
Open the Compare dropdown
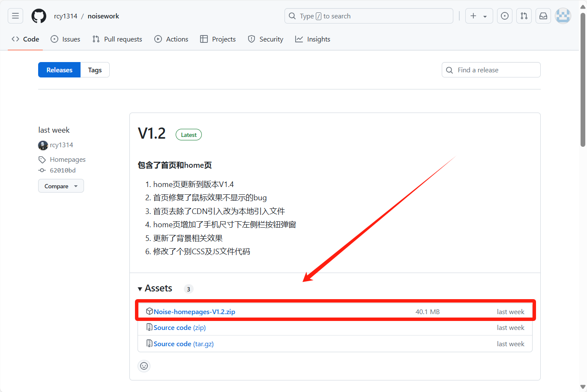tap(61, 186)
